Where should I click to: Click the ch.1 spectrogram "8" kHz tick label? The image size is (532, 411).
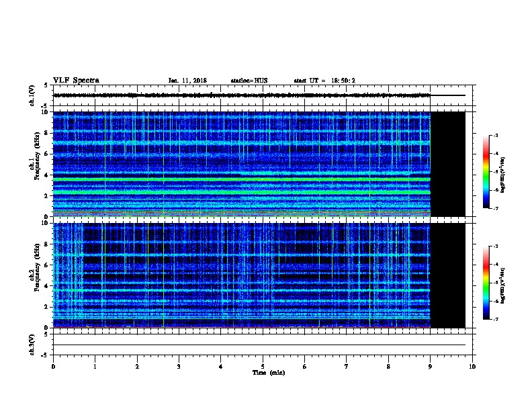(x=46, y=133)
